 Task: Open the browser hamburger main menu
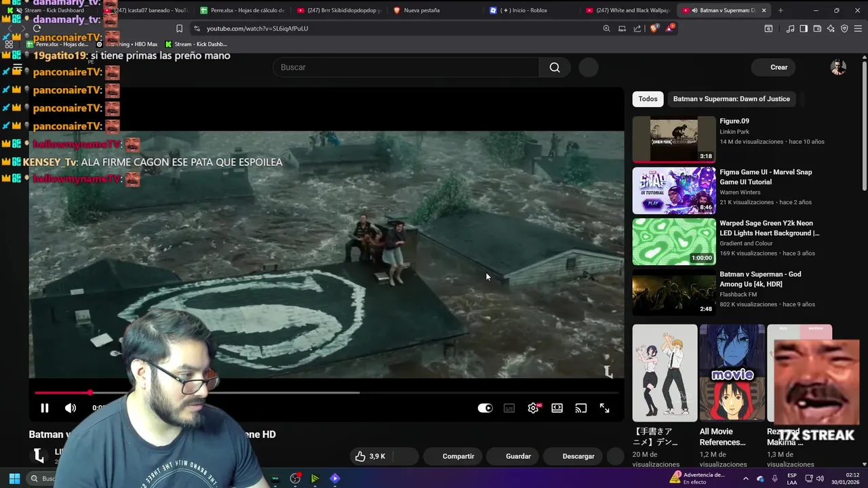click(x=858, y=28)
